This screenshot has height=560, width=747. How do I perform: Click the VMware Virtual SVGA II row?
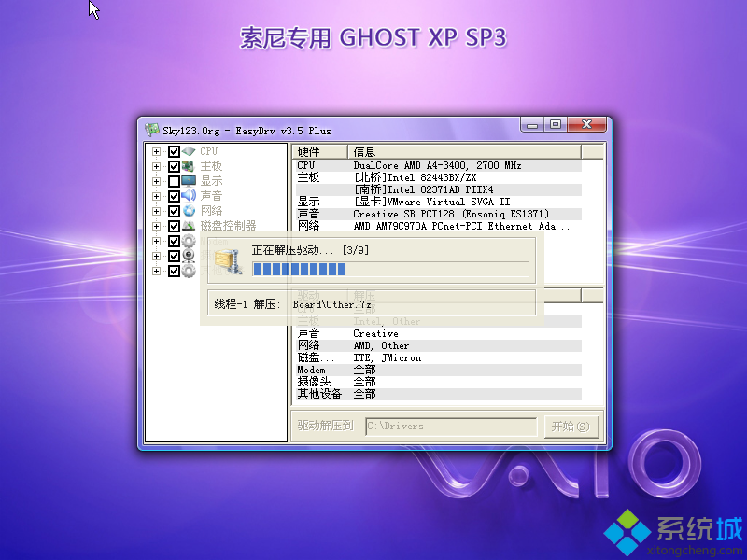(x=437, y=202)
